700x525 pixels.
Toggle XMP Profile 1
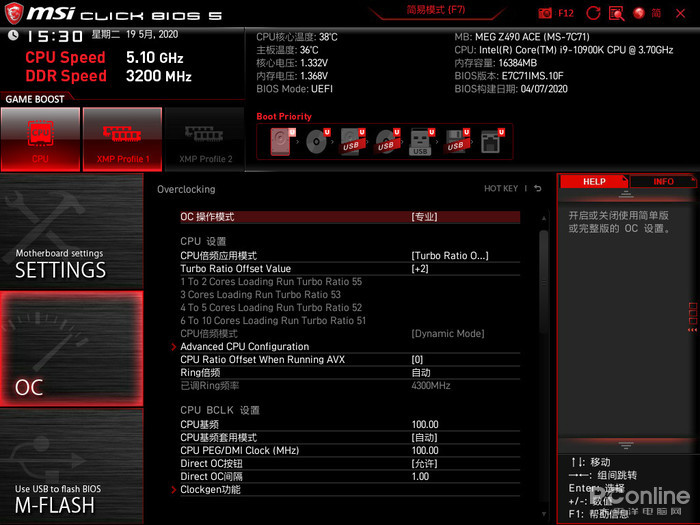coord(122,139)
